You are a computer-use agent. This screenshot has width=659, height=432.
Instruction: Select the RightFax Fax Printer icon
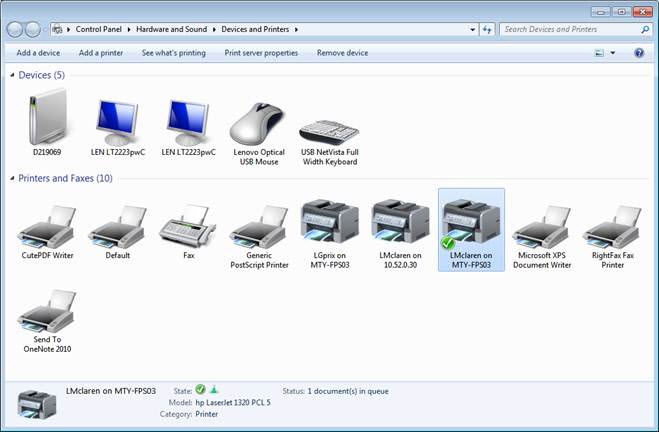click(611, 226)
